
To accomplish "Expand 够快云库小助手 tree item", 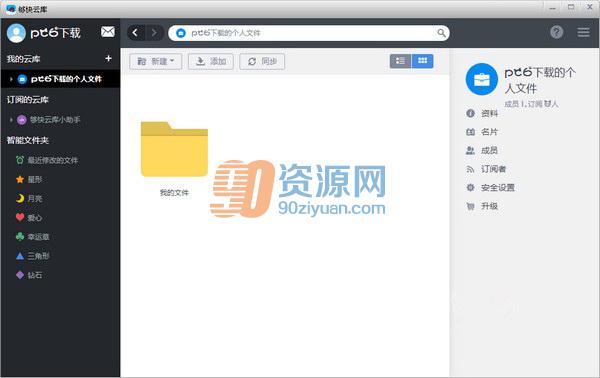I will [x=11, y=120].
